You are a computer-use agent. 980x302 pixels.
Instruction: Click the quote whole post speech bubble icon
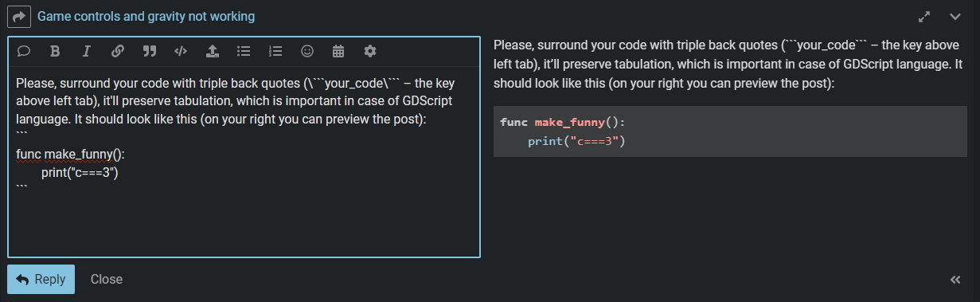tap(24, 51)
